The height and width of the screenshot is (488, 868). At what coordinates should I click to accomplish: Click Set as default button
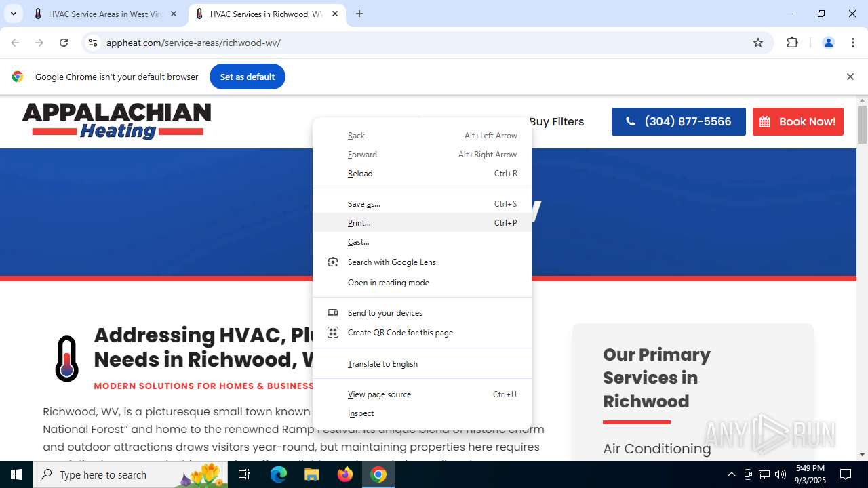pos(248,77)
